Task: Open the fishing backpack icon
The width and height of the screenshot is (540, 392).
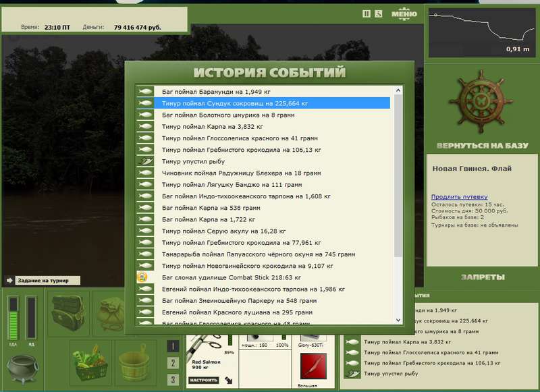Action: (69, 313)
